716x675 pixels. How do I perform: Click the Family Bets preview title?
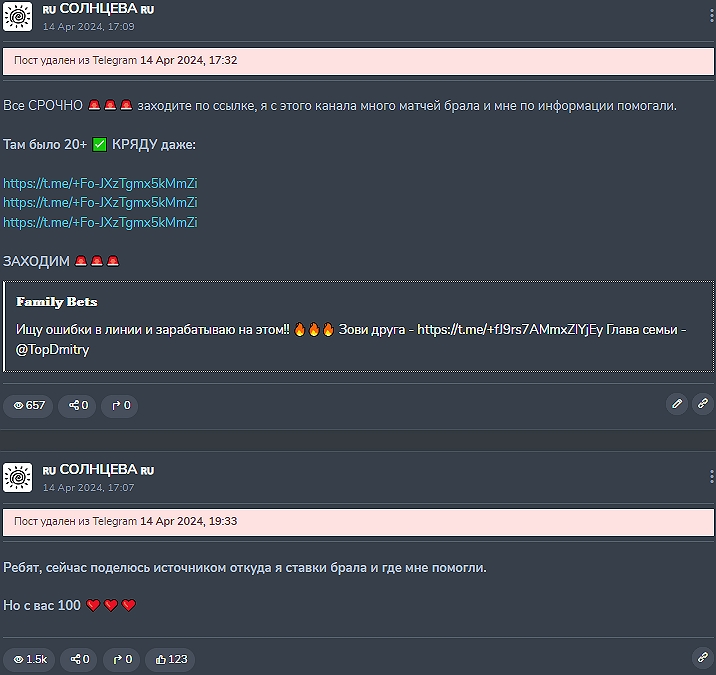57,301
